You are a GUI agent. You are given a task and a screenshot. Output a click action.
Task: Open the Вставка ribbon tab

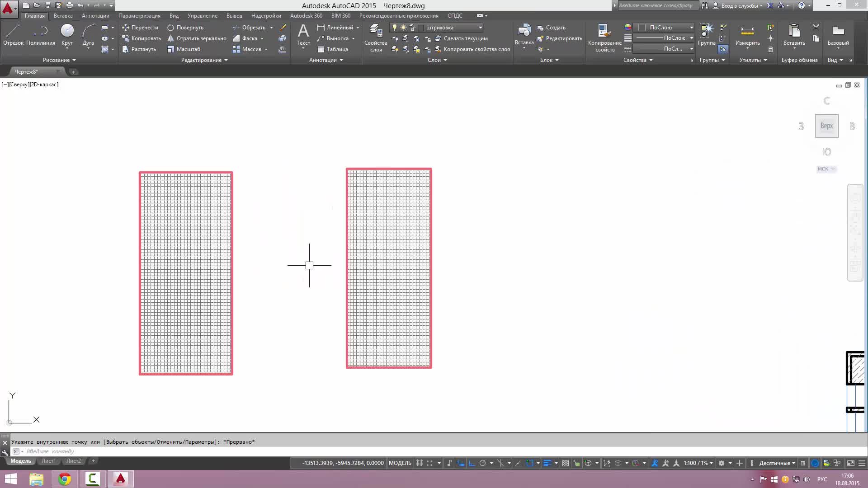63,16
